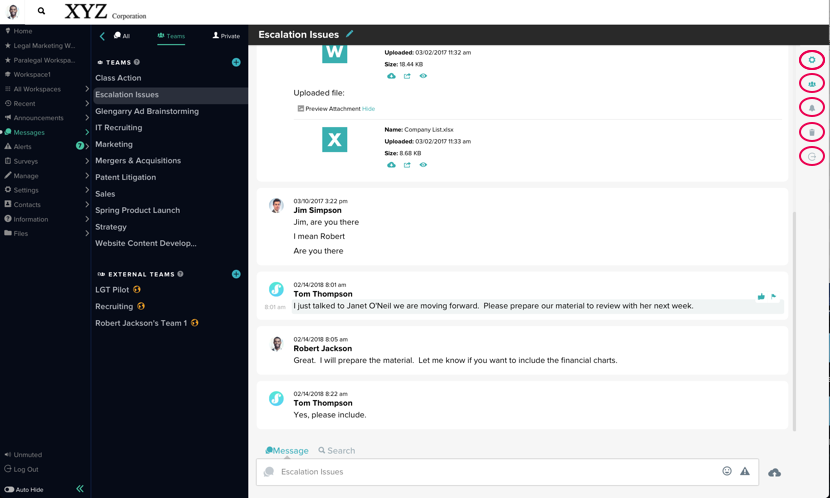830x498 pixels.
Task: Switch to the Teams tab
Action: point(171,36)
